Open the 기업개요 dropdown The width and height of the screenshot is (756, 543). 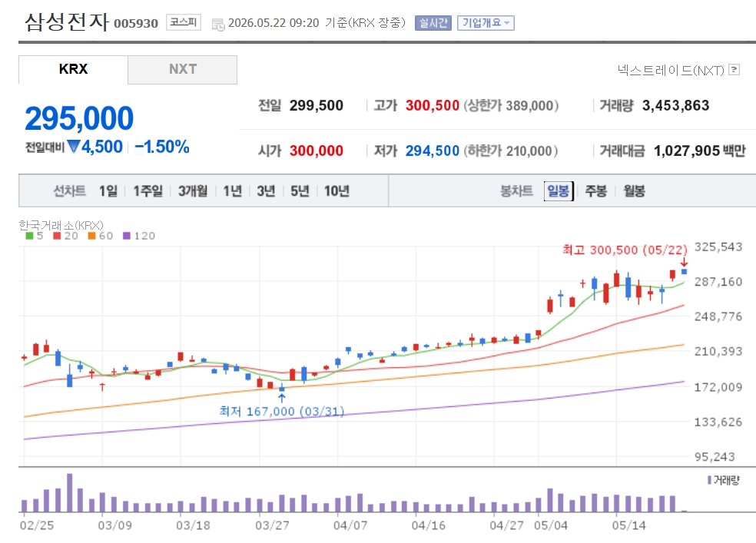486,22
